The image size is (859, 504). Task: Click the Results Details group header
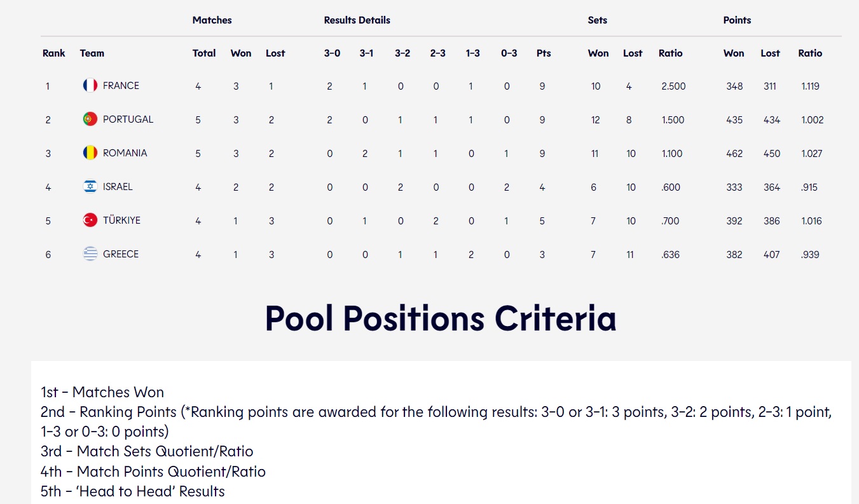coord(357,20)
